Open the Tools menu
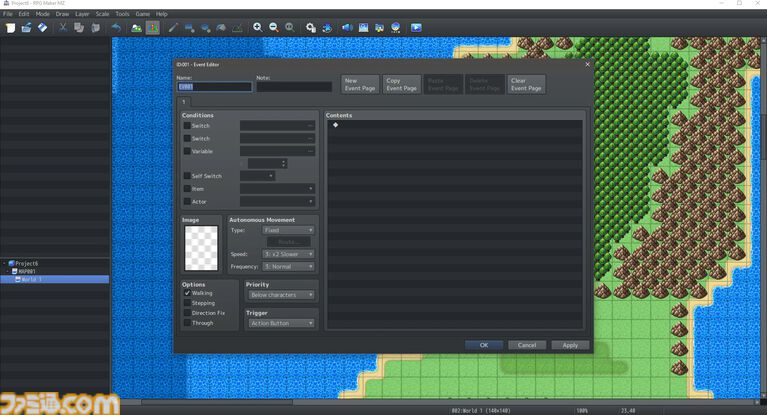 point(122,14)
